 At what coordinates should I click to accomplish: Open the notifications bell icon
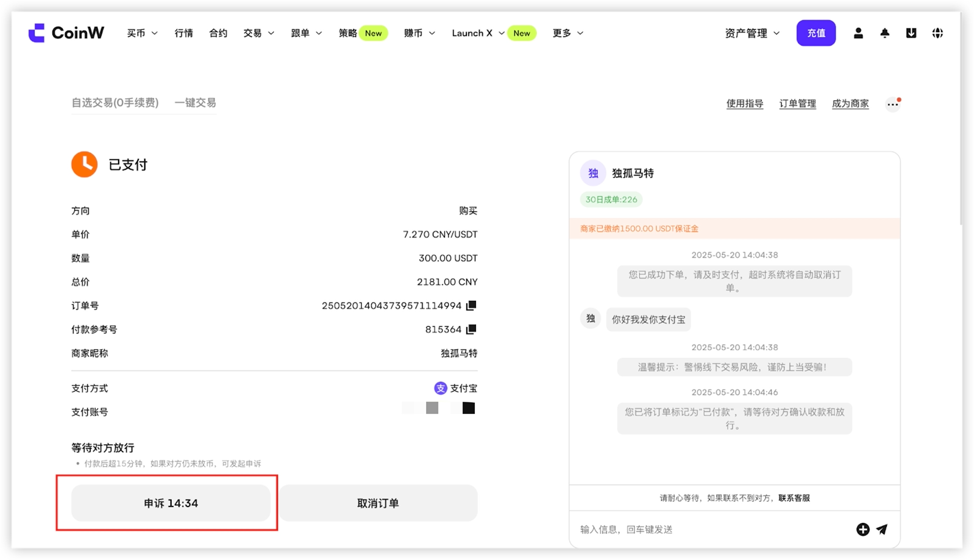tap(885, 33)
